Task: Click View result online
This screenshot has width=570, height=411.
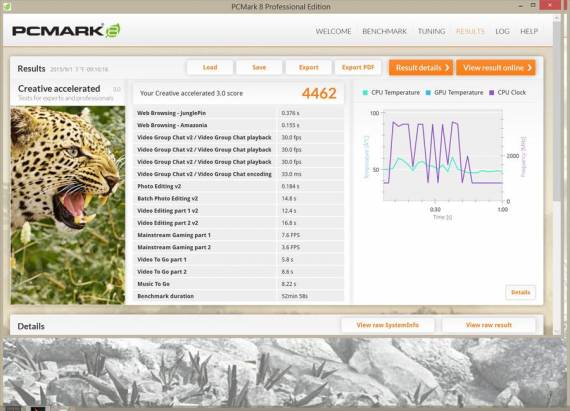Action: pos(496,68)
